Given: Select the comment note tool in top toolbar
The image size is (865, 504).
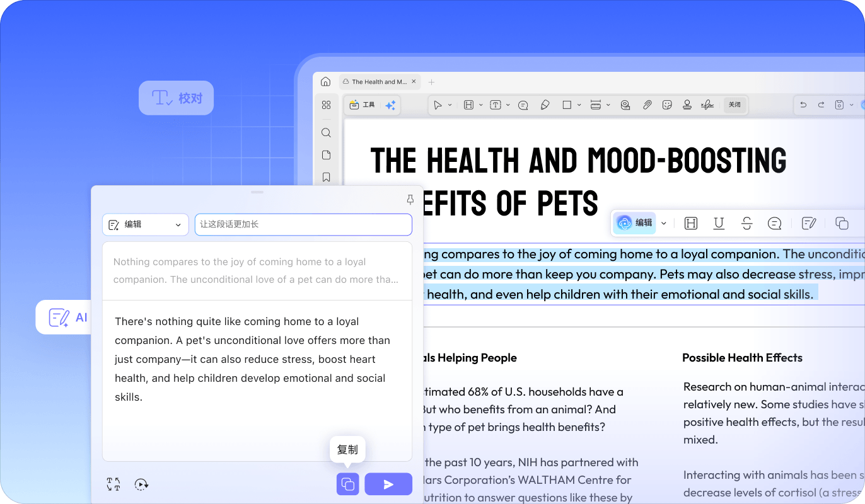Looking at the screenshot, I should [523, 105].
